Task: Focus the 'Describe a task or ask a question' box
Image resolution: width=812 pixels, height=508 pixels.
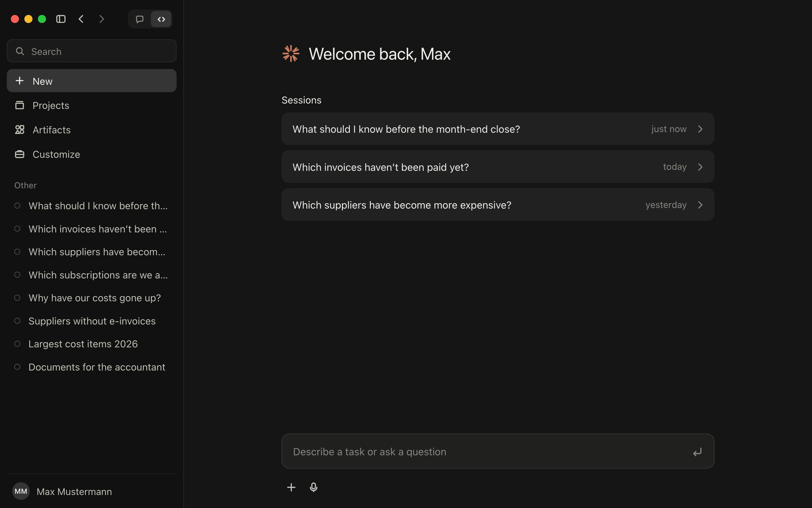Action: tap(498, 451)
